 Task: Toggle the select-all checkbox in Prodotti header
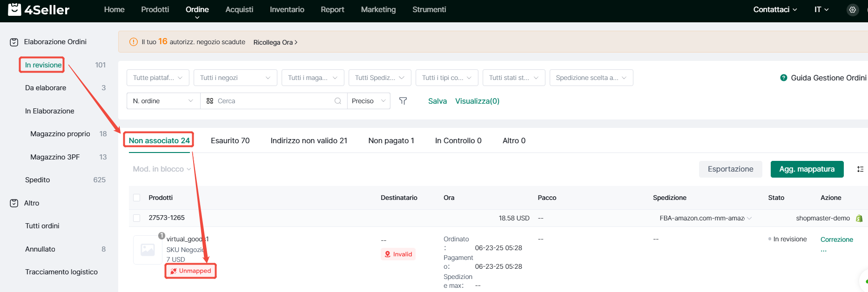(137, 198)
